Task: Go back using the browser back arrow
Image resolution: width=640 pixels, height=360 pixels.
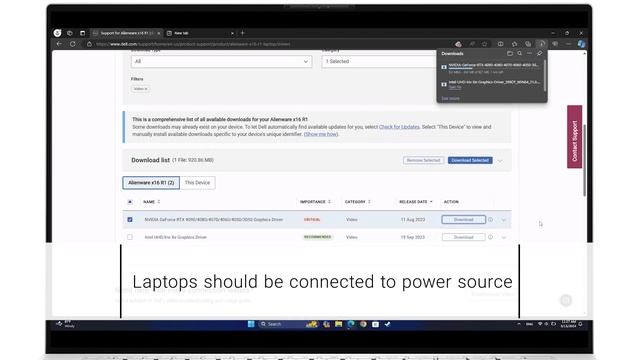Action: (59, 44)
